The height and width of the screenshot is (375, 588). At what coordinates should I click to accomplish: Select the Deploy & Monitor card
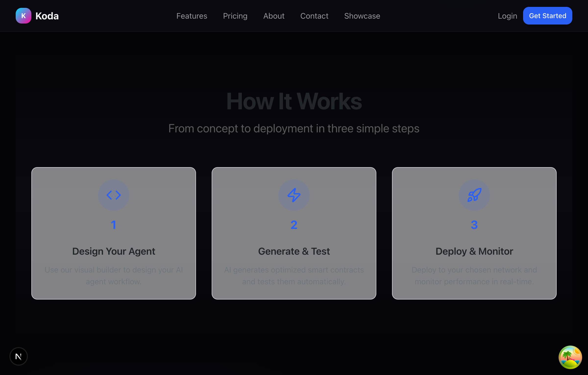474,233
